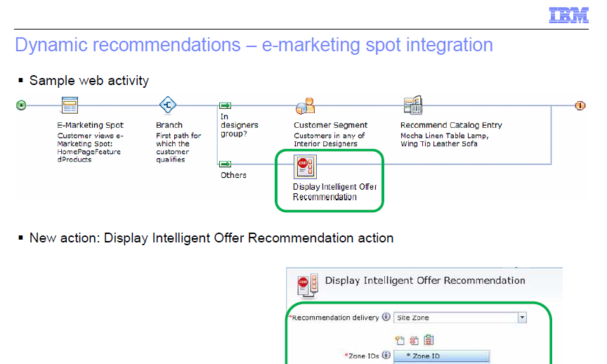607x364 pixels.
Task: Click the 'Branch' label text
Action: pyautogui.click(x=169, y=125)
